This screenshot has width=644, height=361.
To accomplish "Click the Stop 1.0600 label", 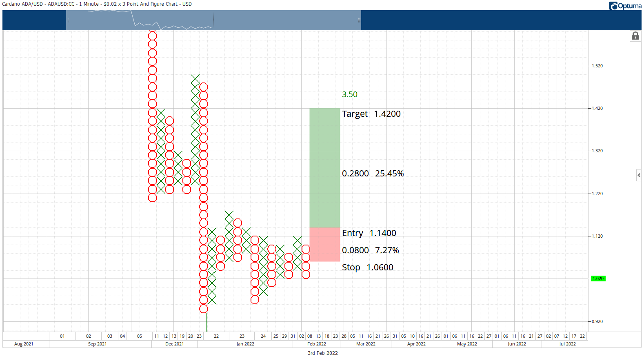I will [x=367, y=267].
